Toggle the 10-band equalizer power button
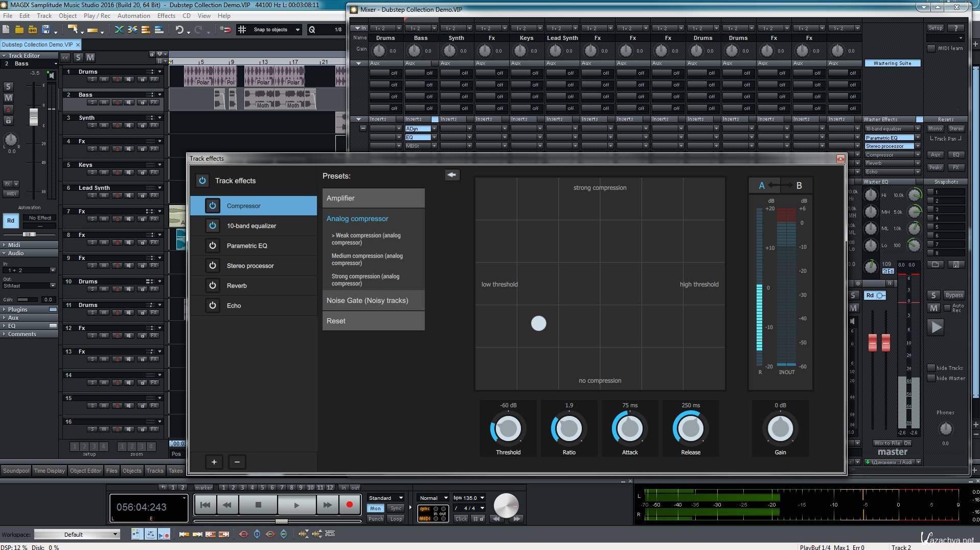This screenshot has width=980, height=550. tap(213, 226)
